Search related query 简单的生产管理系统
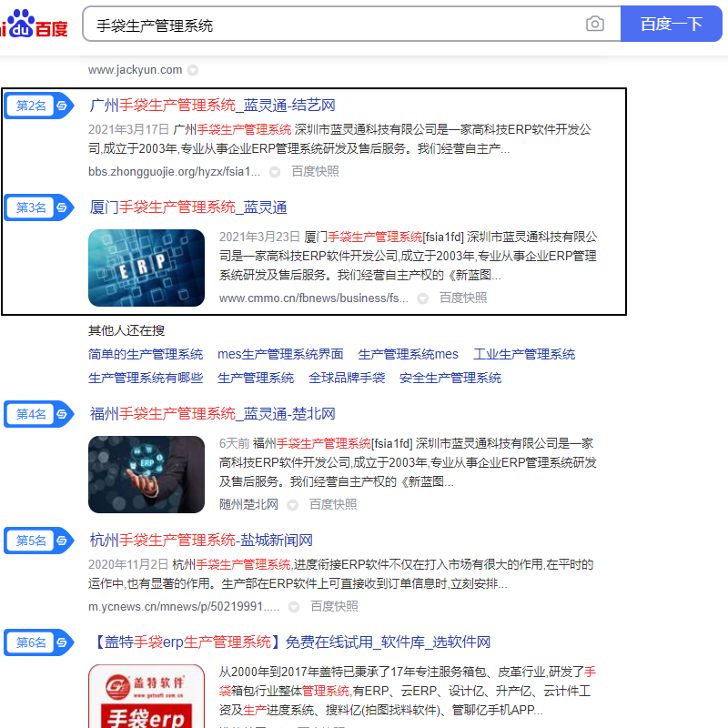 pyautogui.click(x=146, y=354)
